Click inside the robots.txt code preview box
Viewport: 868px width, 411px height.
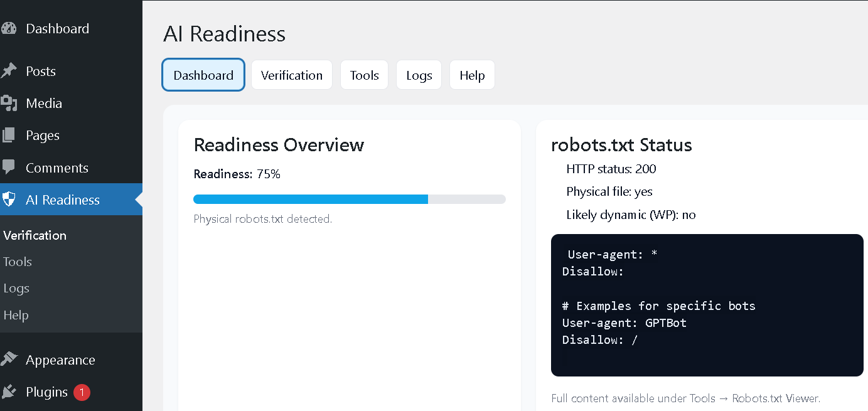tap(707, 305)
